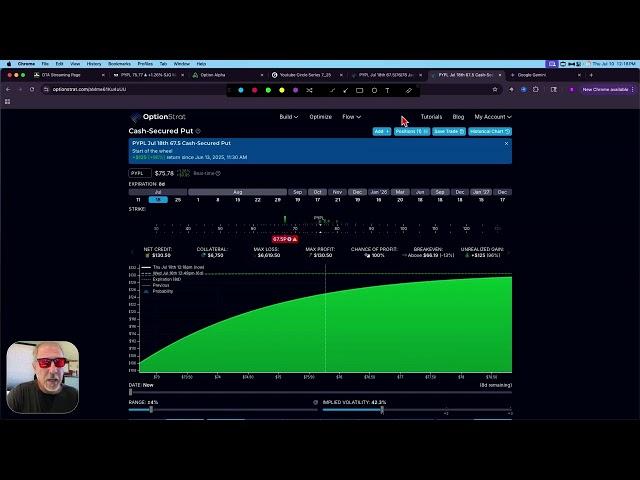Reload the OptionStrat page
This screenshot has height=480, width=640.
[x=32, y=89]
